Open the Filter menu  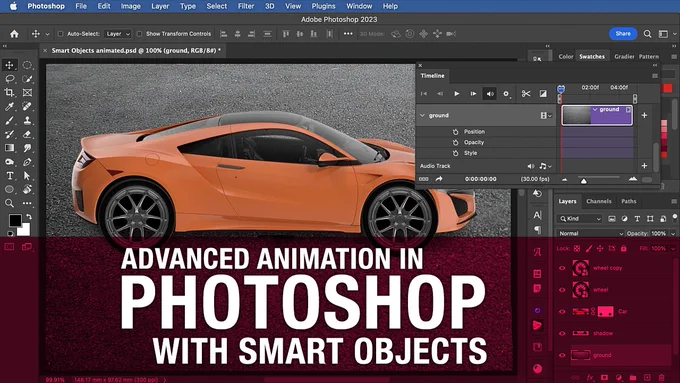245,6
